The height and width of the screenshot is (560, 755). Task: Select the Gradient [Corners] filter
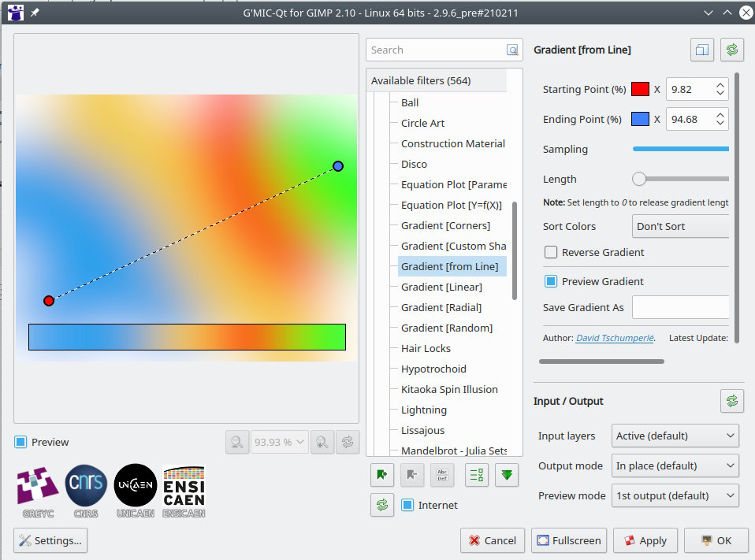pos(445,225)
